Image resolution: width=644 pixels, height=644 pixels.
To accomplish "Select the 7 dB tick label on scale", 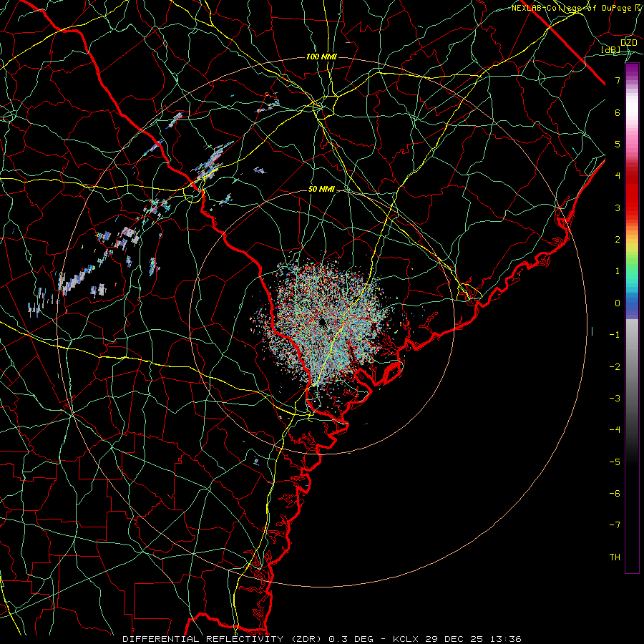I will tap(618, 80).
